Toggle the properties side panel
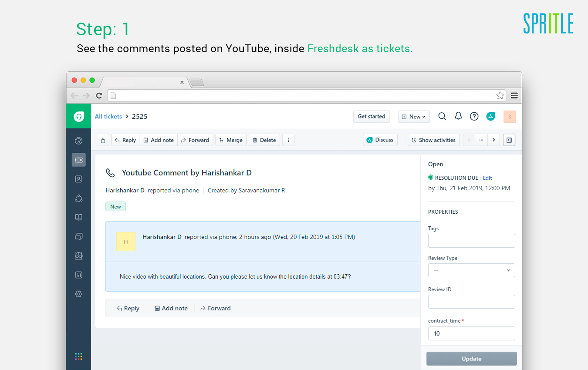The image size is (588, 370). [509, 140]
